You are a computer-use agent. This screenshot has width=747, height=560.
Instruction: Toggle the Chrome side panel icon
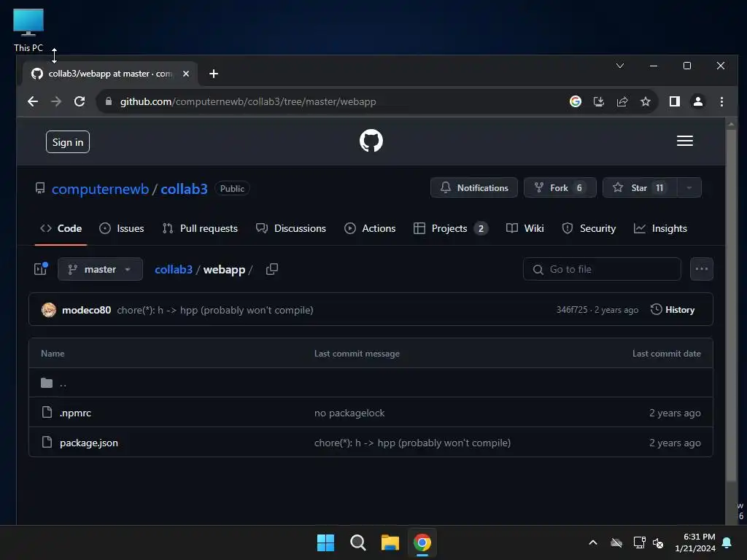click(674, 101)
